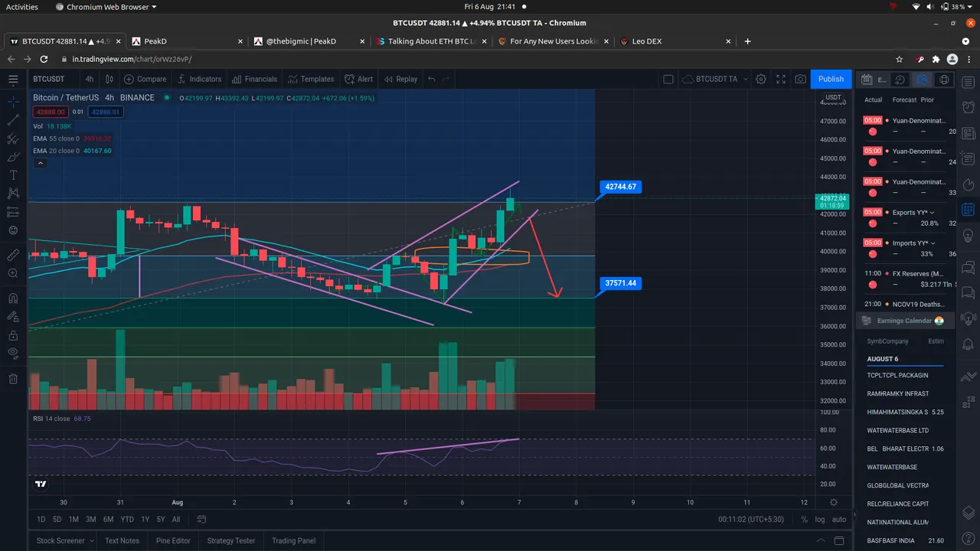Toggle lock all drawing tools
Image resolution: width=980 pixels, height=551 pixels.
point(13,335)
